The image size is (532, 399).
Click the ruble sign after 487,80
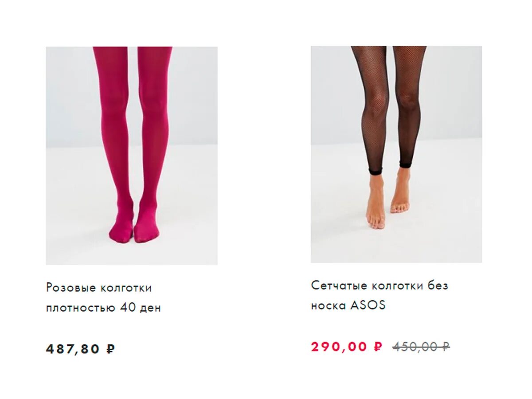(110, 349)
